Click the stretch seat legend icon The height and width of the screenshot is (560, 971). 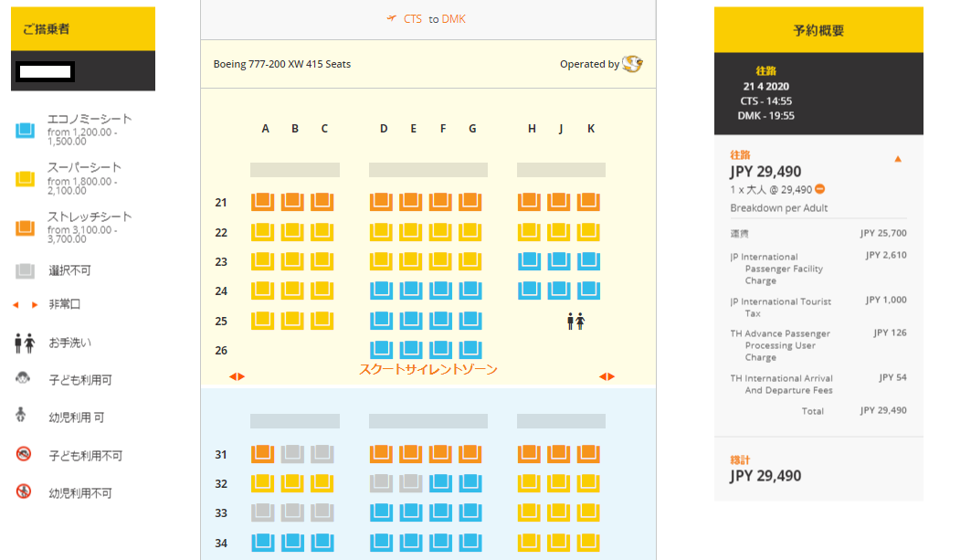coord(25,228)
